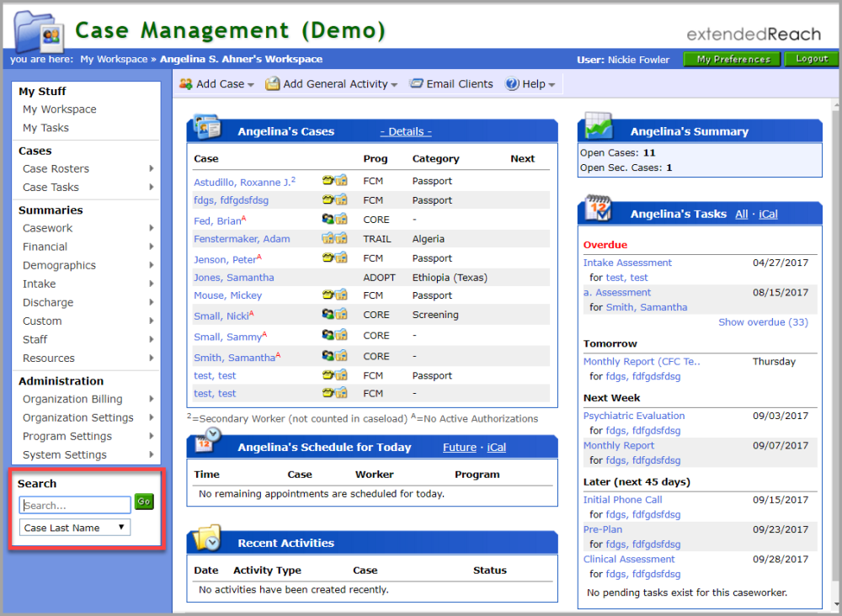Image resolution: width=842 pixels, height=616 pixels.
Task: Expand the Organization Settings submenu
Action: point(152,417)
